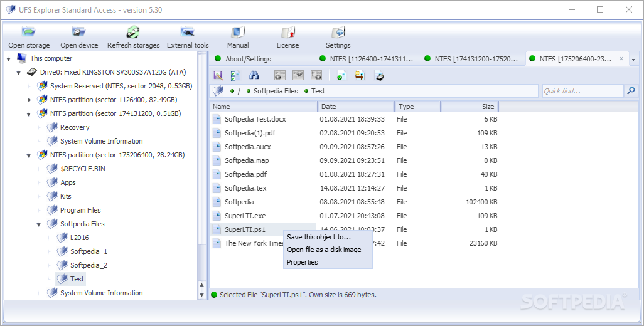644x326 pixels.
Task: Close the NTFS [175206400-23... tab
Action: (621, 59)
